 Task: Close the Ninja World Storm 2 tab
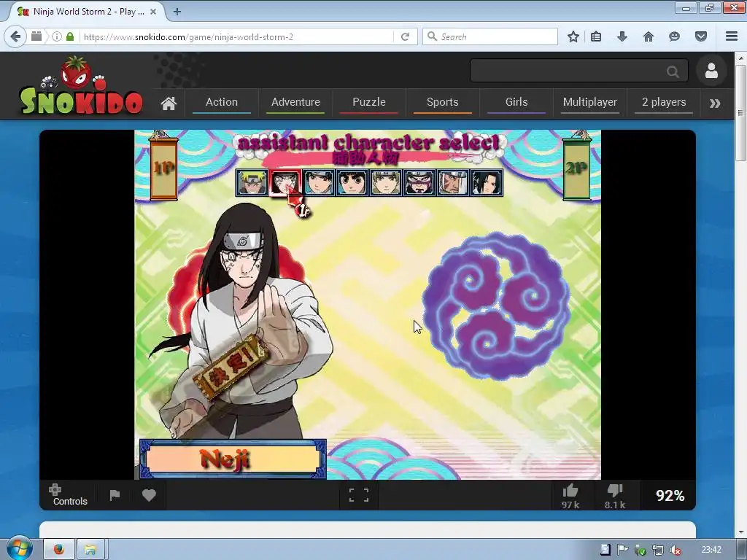[x=153, y=12]
